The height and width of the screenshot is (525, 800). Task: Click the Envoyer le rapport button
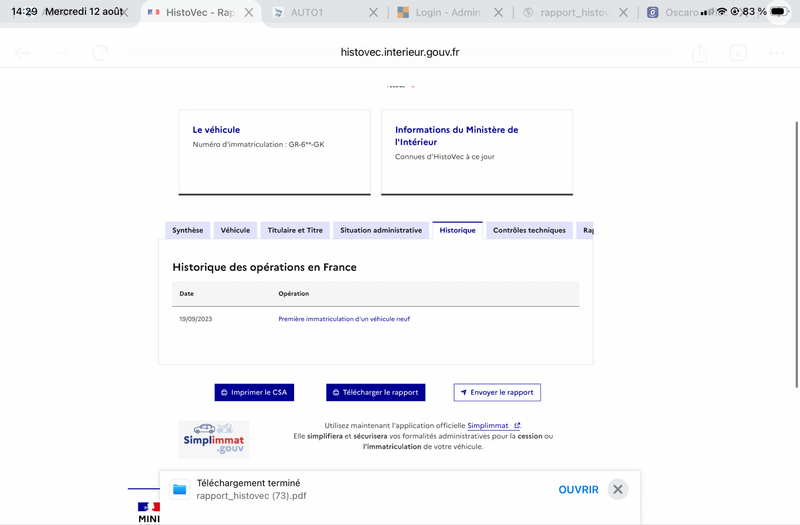click(497, 392)
